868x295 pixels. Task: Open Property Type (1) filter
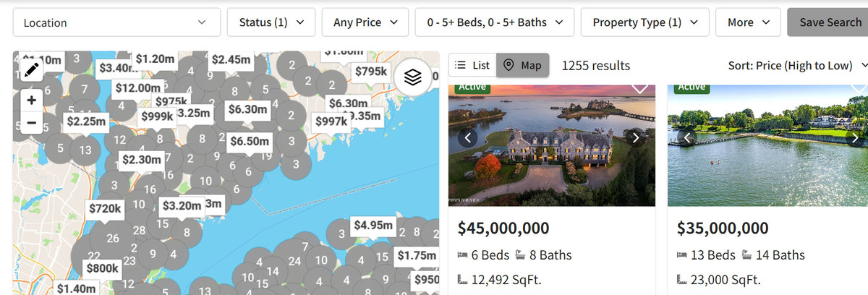click(645, 22)
